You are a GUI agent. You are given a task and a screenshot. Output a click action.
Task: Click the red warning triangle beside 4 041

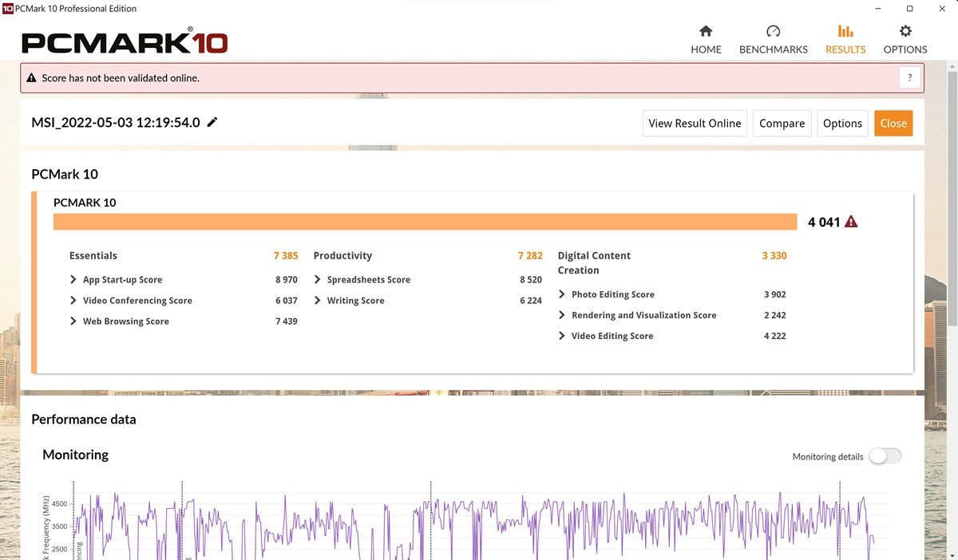(x=851, y=222)
